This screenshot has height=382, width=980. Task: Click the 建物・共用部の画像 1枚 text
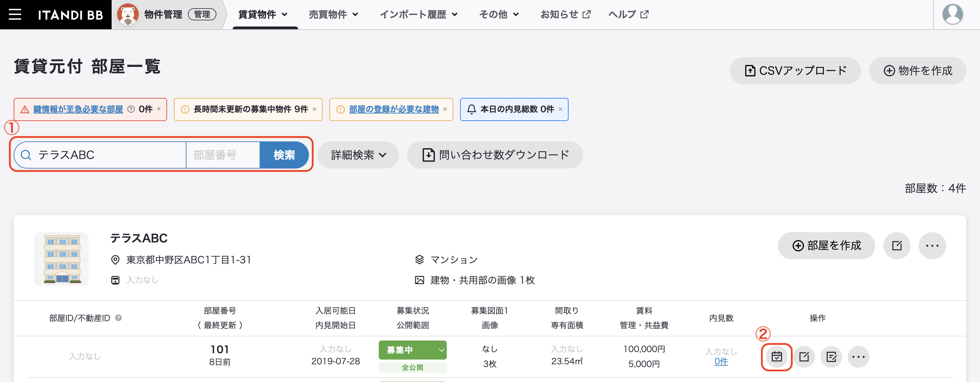[x=483, y=280]
